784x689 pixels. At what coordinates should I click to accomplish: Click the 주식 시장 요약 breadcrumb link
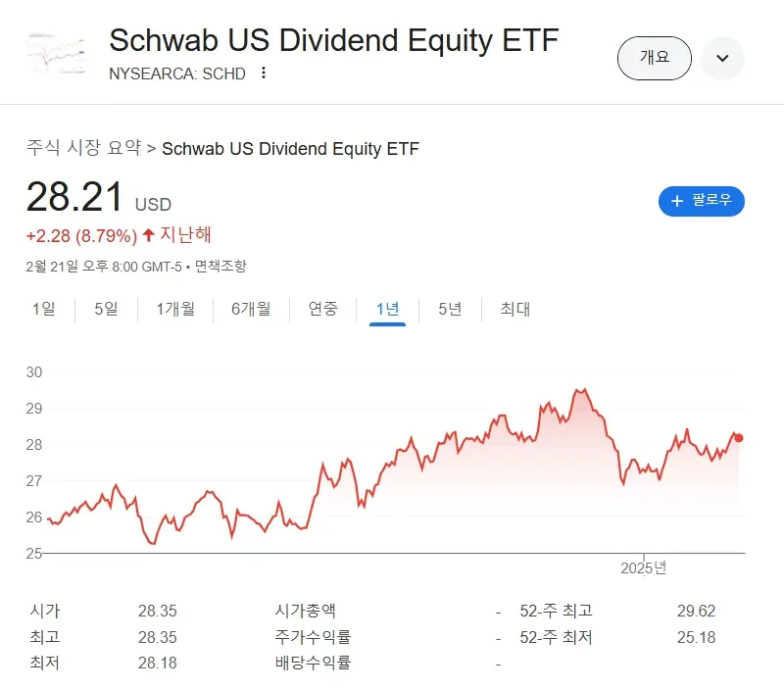pyautogui.click(x=83, y=148)
